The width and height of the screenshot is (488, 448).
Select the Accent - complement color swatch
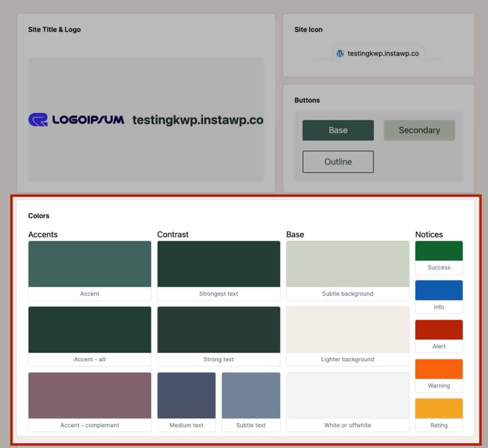click(x=90, y=396)
